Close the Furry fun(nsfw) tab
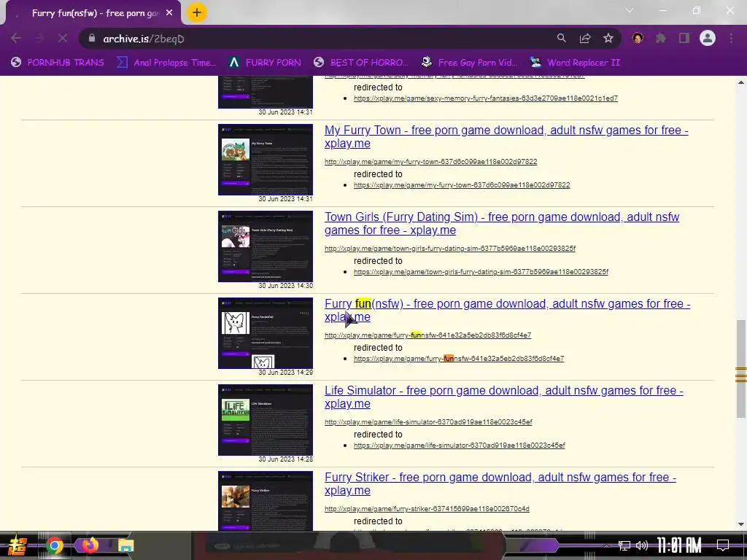The image size is (747, 560). coord(169,13)
